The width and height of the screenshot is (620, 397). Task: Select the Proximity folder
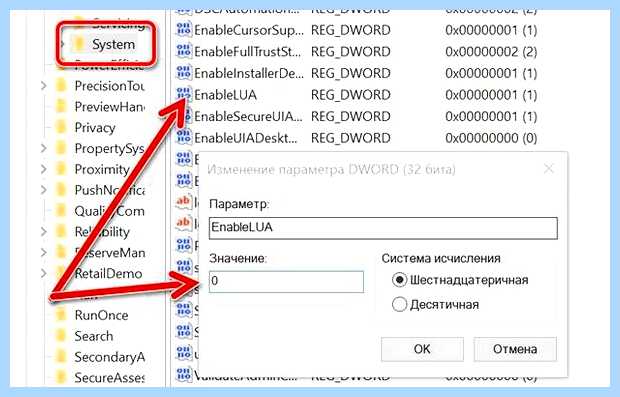tap(102, 169)
